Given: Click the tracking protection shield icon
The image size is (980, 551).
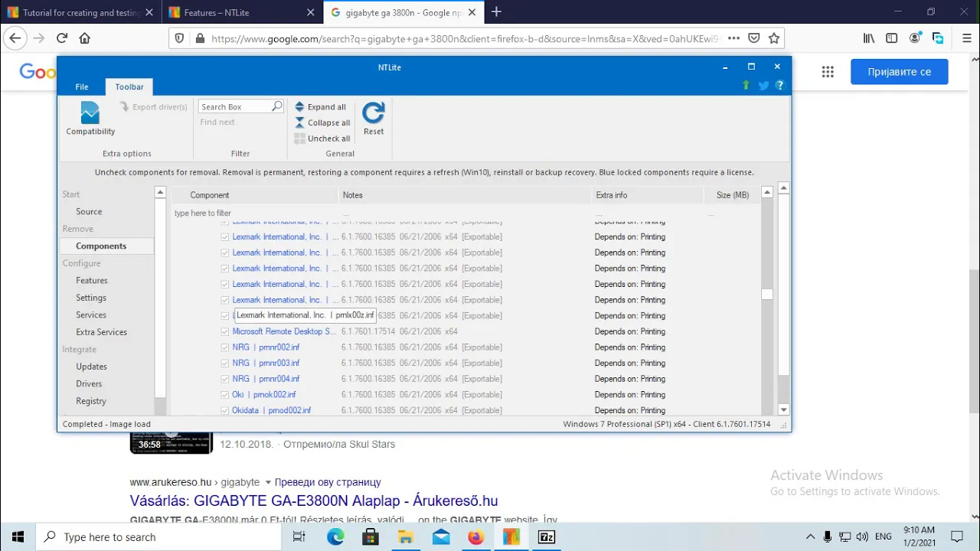Looking at the screenshot, I should [179, 38].
